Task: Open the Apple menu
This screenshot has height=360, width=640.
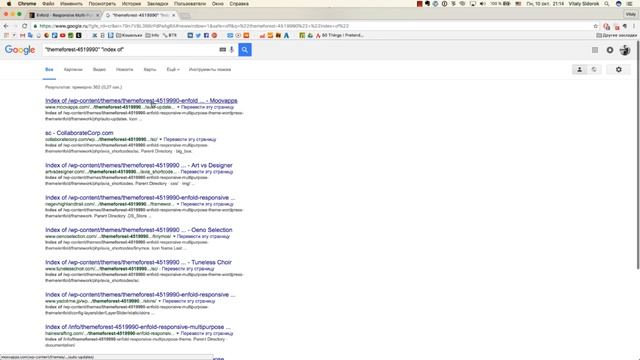Action: 9,4
